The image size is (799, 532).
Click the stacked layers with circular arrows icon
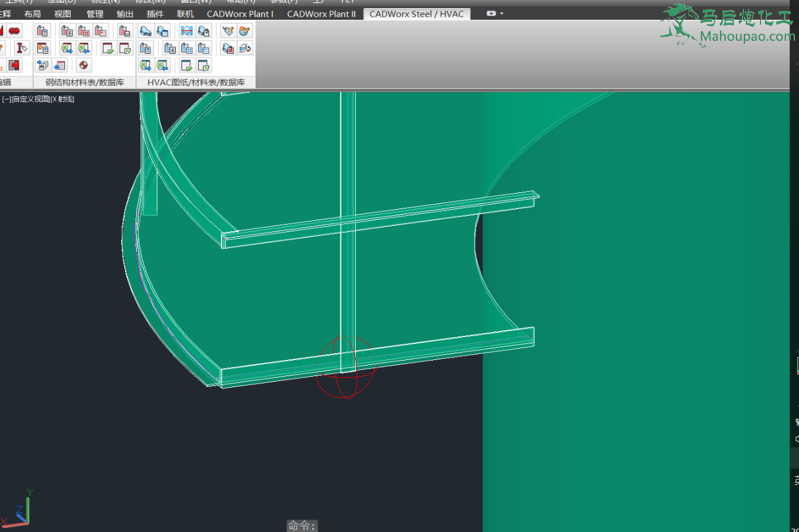click(244, 48)
